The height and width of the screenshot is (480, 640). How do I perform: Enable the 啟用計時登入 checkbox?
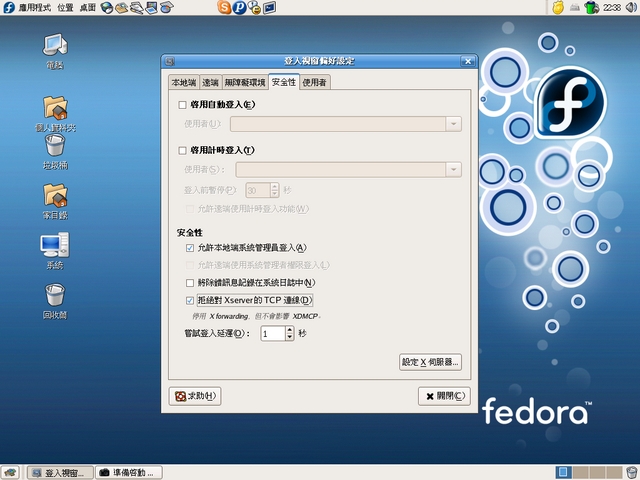(x=182, y=151)
